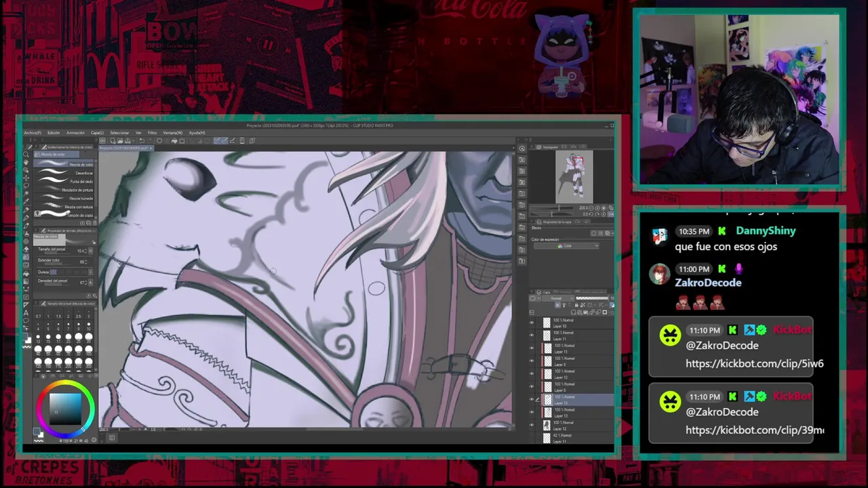Choose the Punta del dedo sub tool
The height and width of the screenshot is (488, 868).
[63, 182]
